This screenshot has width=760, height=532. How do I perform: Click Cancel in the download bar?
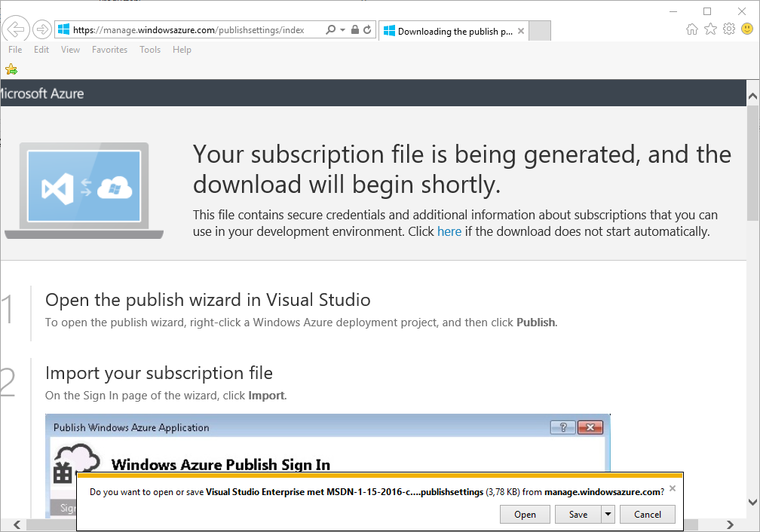[648, 515]
